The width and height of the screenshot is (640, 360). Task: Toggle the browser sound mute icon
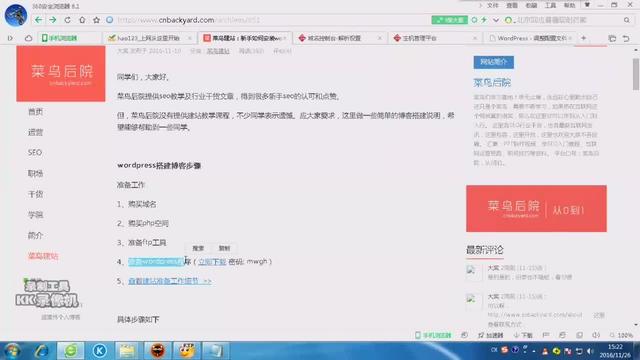pyautogui.click(x=596, y=335)
